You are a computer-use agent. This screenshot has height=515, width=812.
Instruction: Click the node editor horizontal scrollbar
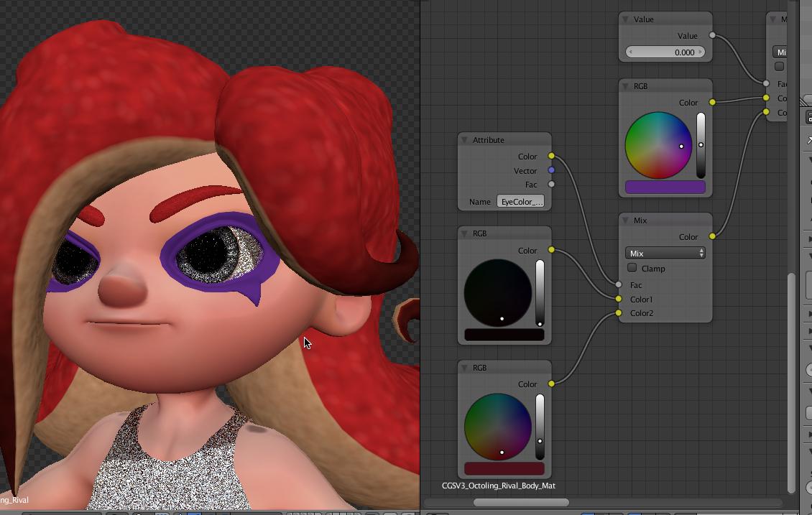[521, 502]
